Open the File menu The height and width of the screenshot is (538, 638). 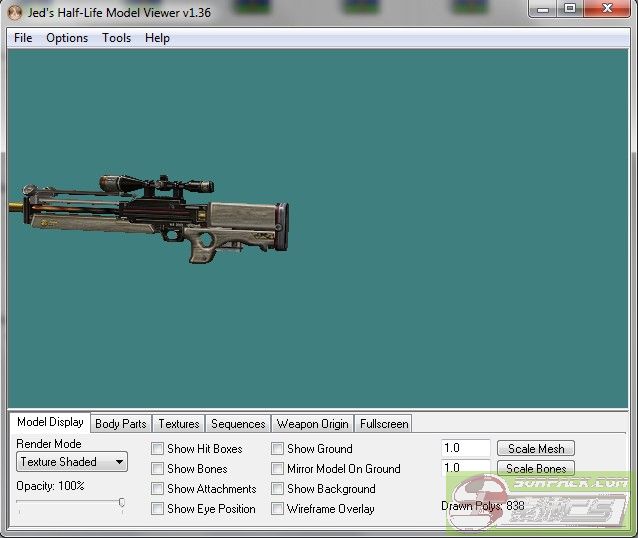[23, 38]
